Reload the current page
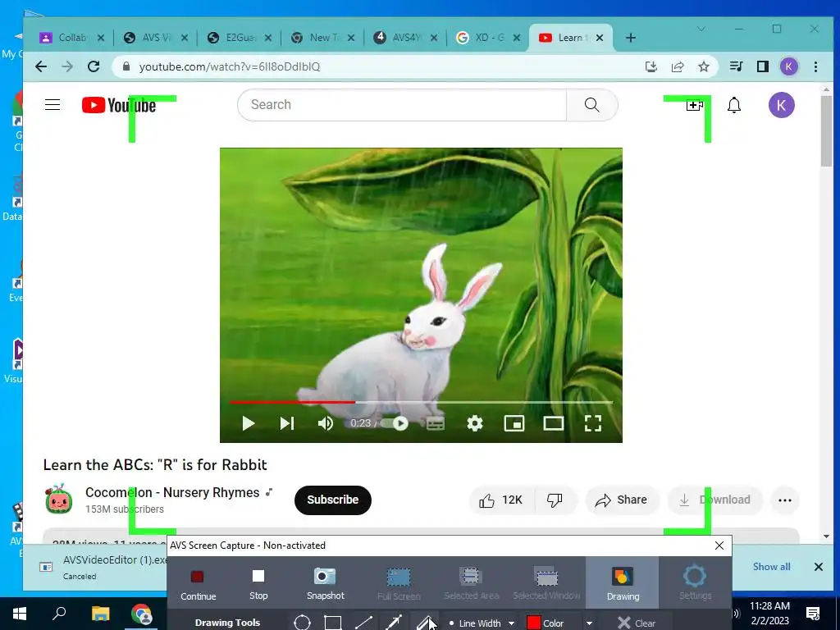Screen dimensions: 840x630 pyautogui.click(x=94, y=66)
